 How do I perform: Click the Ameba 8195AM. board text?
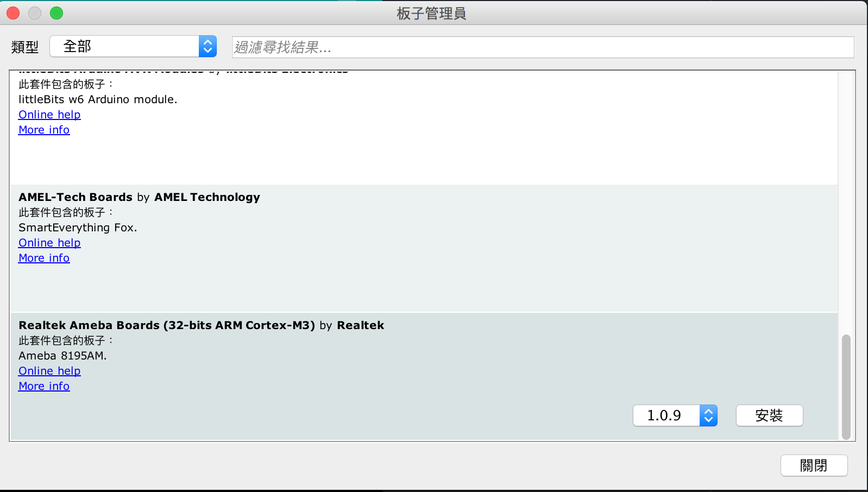(x=62, y=356)
